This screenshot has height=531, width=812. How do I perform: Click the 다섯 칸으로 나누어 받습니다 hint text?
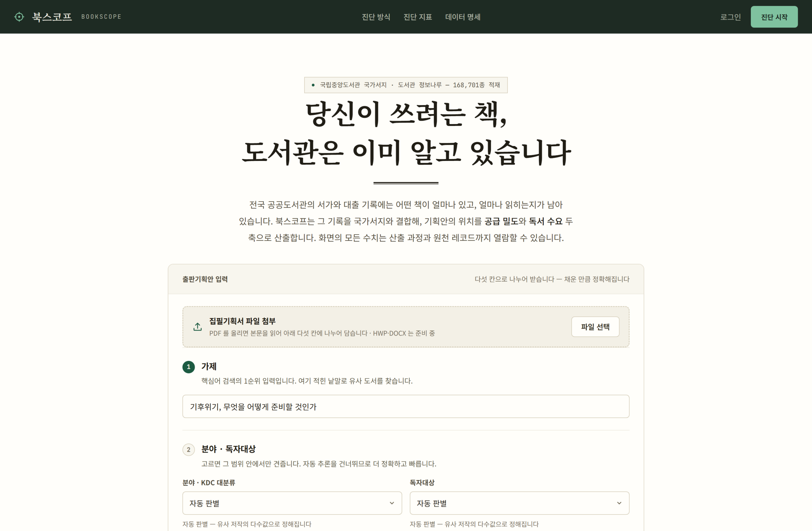[x=552, y=279]
